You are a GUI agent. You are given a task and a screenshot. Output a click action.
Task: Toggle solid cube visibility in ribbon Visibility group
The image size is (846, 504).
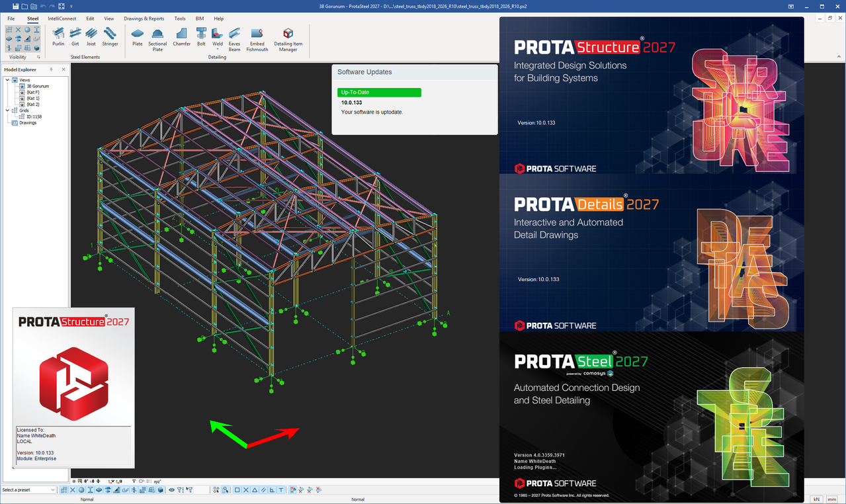[x=36, y=48]
